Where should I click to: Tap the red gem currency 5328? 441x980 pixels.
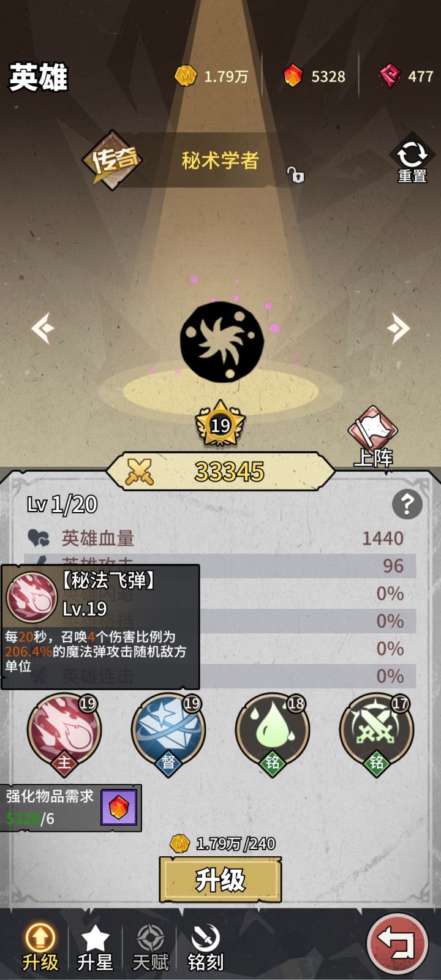pos(314,76)
